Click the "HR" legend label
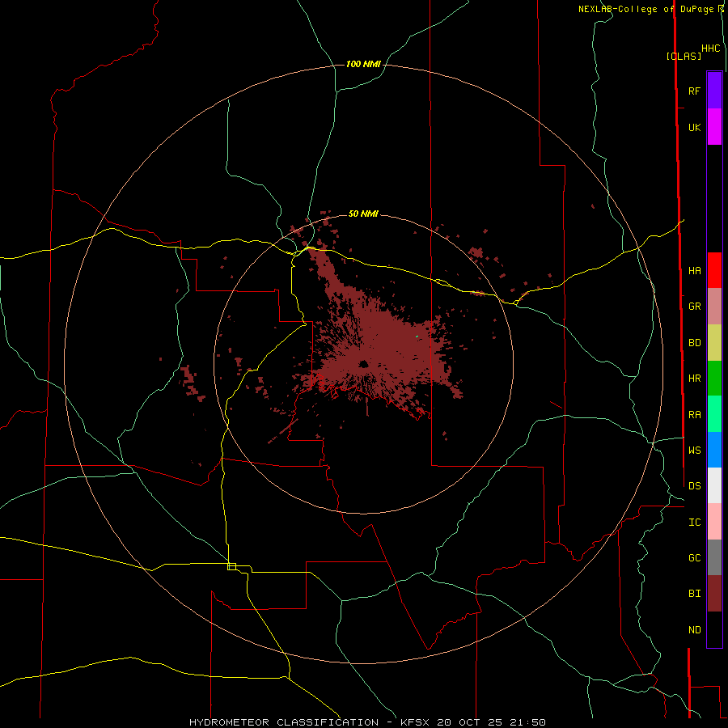The height and width of the screenshot is (728, 728). 694,379
